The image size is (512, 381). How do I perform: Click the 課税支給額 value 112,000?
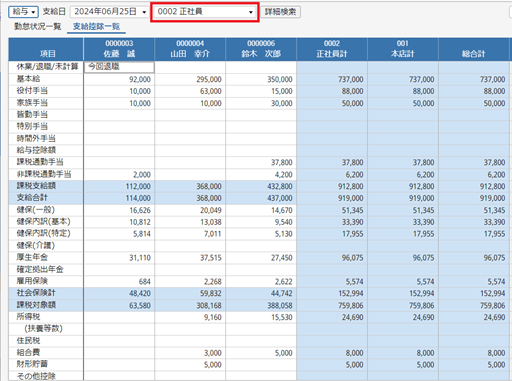pos(138,186)
